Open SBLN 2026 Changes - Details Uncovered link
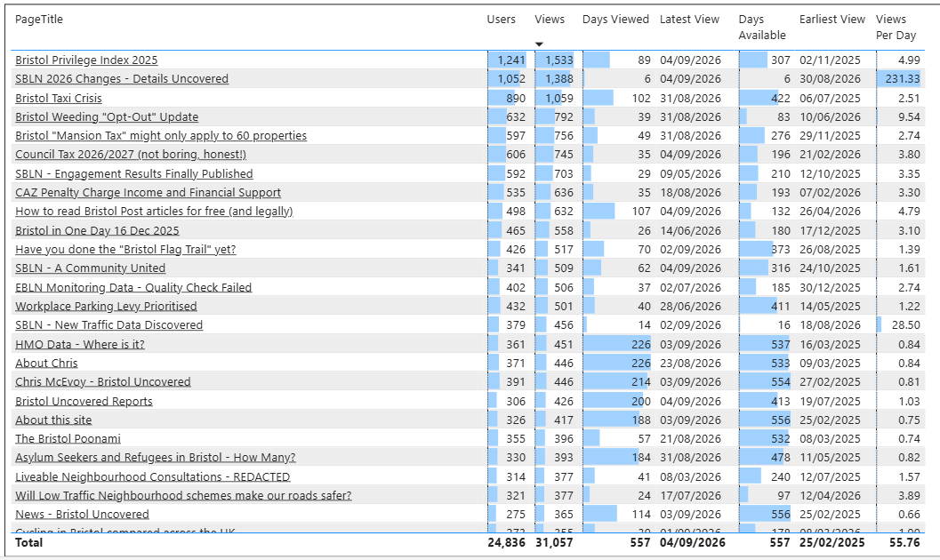Screen dimensions: 940x560 pyautogui.click(x=122, y=78)
